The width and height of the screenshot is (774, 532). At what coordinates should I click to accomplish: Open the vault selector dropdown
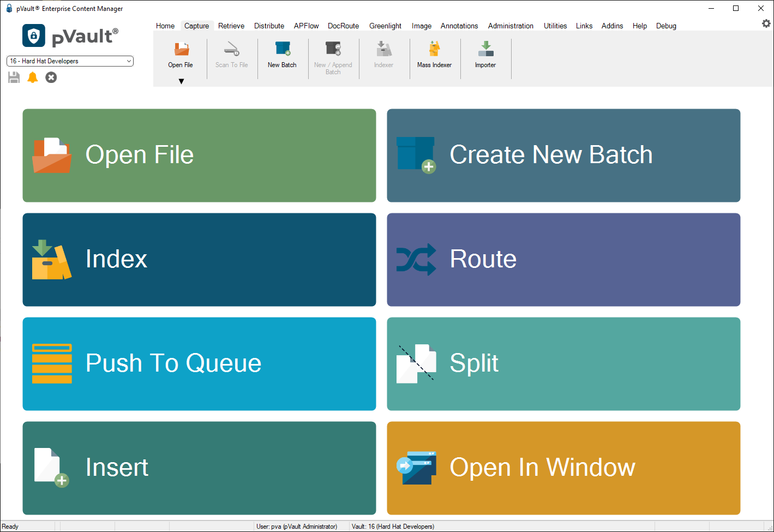click(x=70, y=61)
